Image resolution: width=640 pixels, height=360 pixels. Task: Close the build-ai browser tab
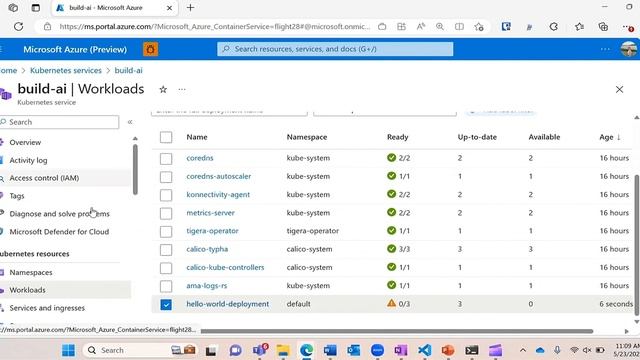coord(169,8)
